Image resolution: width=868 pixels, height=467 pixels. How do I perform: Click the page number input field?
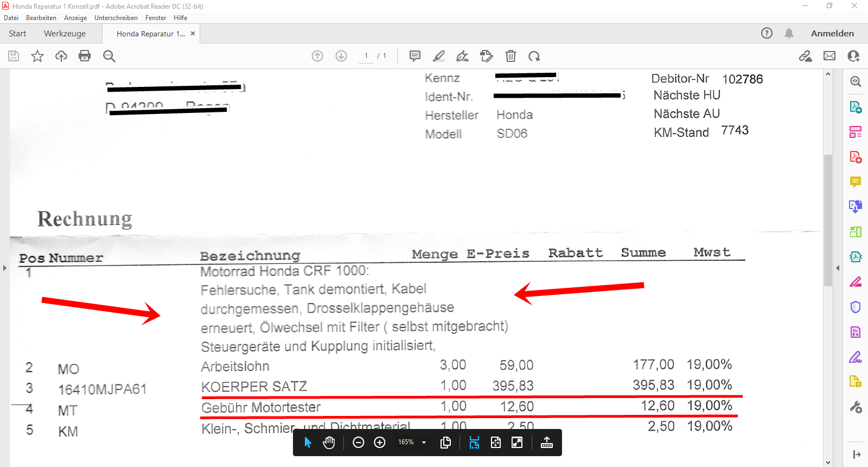[x=366, y=56]
